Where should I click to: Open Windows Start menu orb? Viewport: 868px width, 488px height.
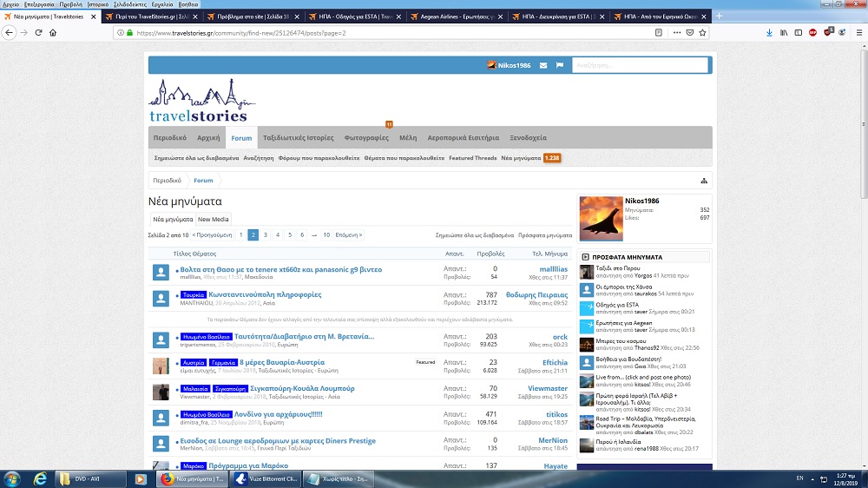[12, 478]
